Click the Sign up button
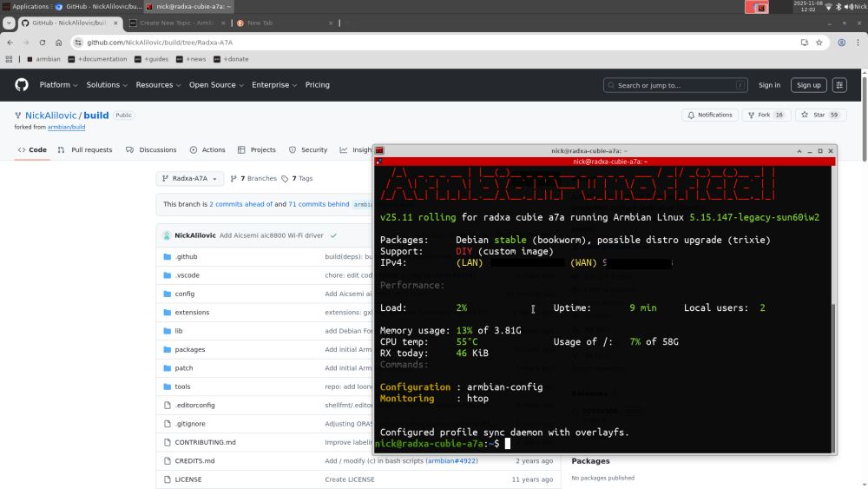 (808, 85)
